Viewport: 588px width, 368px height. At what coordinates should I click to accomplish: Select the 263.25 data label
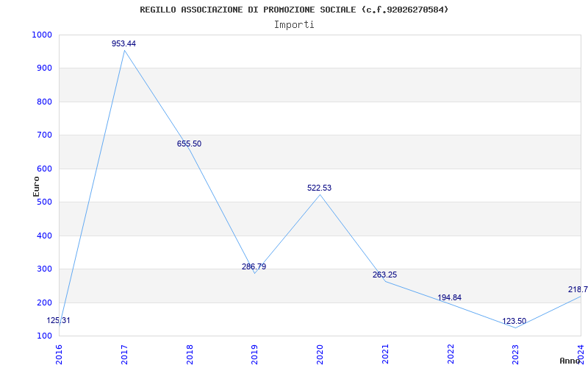[x=384, y=275]
